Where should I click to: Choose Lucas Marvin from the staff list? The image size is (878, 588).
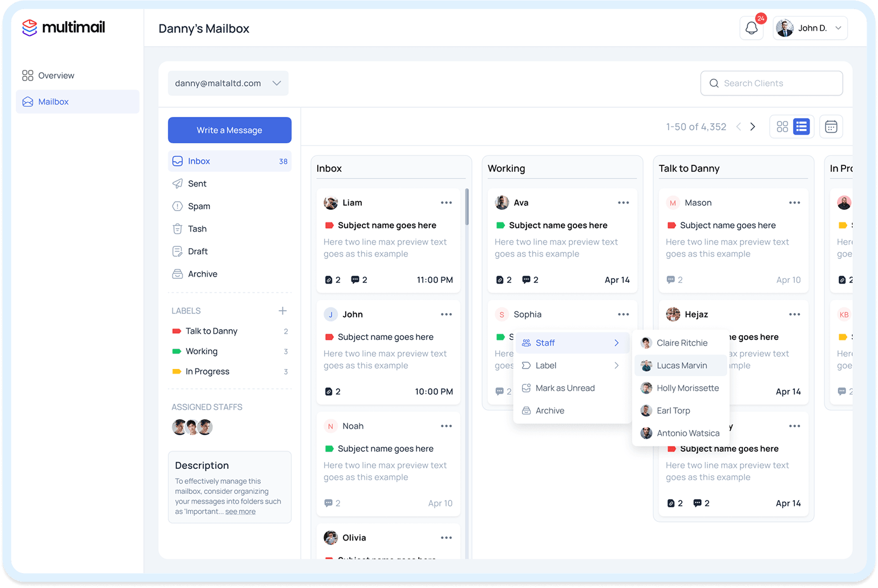coord(681,365)
